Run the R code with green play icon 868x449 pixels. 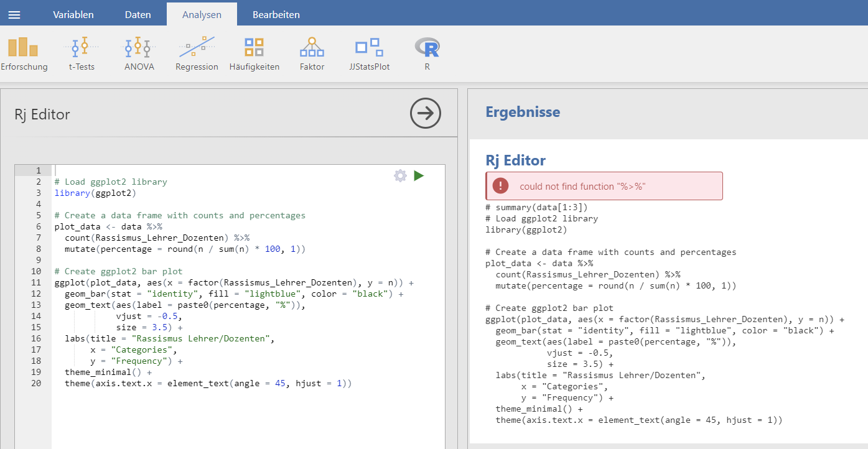pos(419,176)
